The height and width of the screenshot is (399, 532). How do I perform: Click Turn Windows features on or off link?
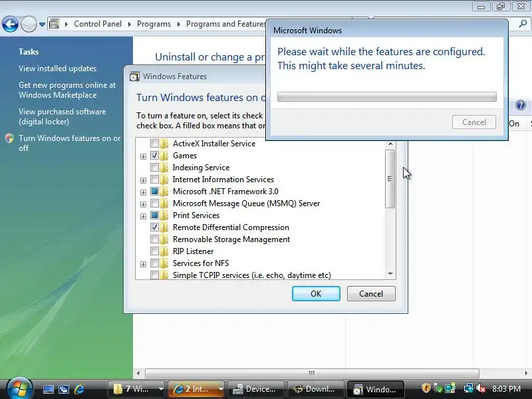pos(70,143)
